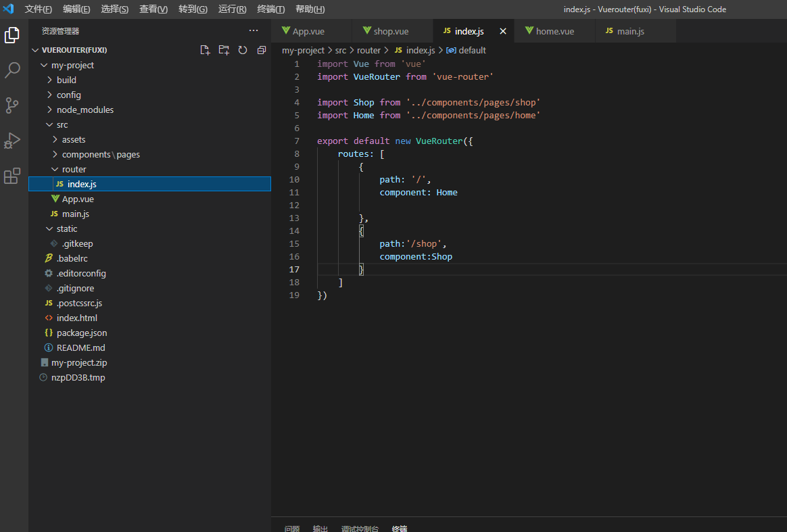This screenshot has width=787, height=532.
Task: Open the .babelrc file
Action: [149, 258]
